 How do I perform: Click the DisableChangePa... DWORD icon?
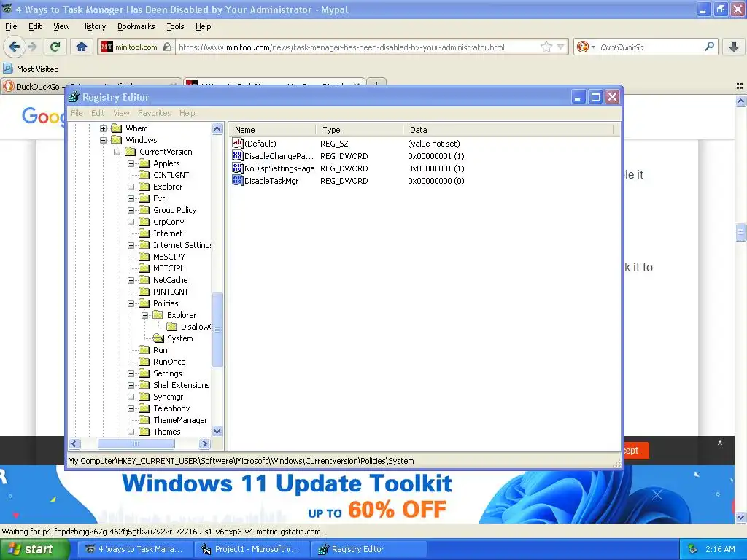point(237,156)
